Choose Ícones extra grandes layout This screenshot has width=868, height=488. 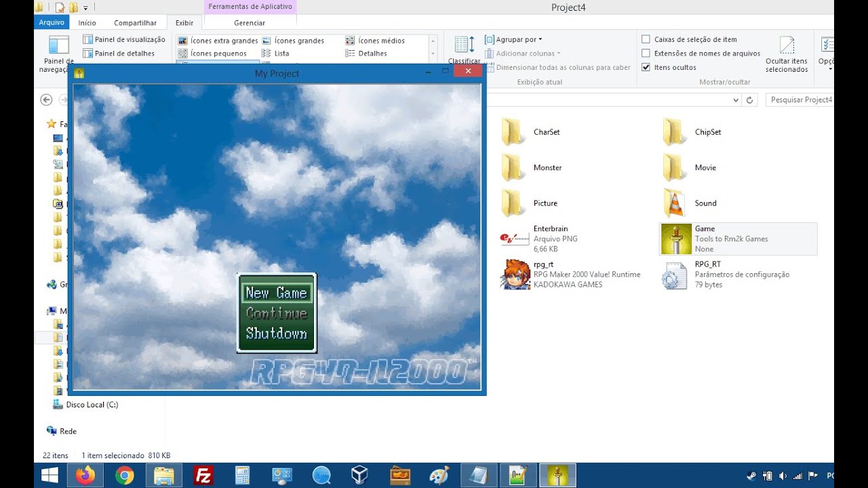pyautogui.click(x=218, y=41)
